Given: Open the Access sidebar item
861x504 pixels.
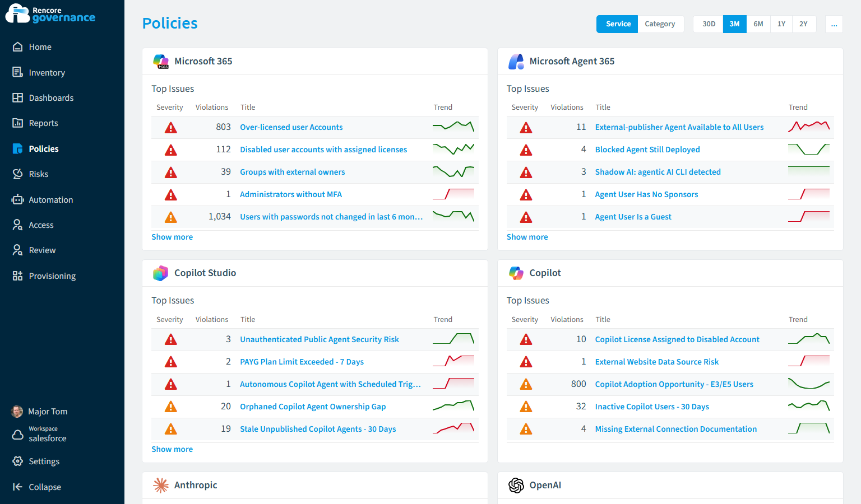Looking at the screenshot, I should tap(41, 225).
